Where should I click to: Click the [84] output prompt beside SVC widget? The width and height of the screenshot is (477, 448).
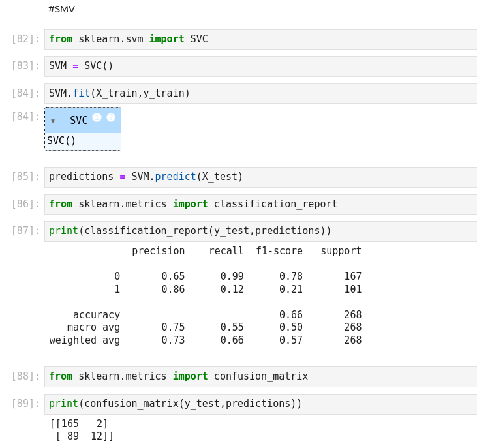[25, 117]
